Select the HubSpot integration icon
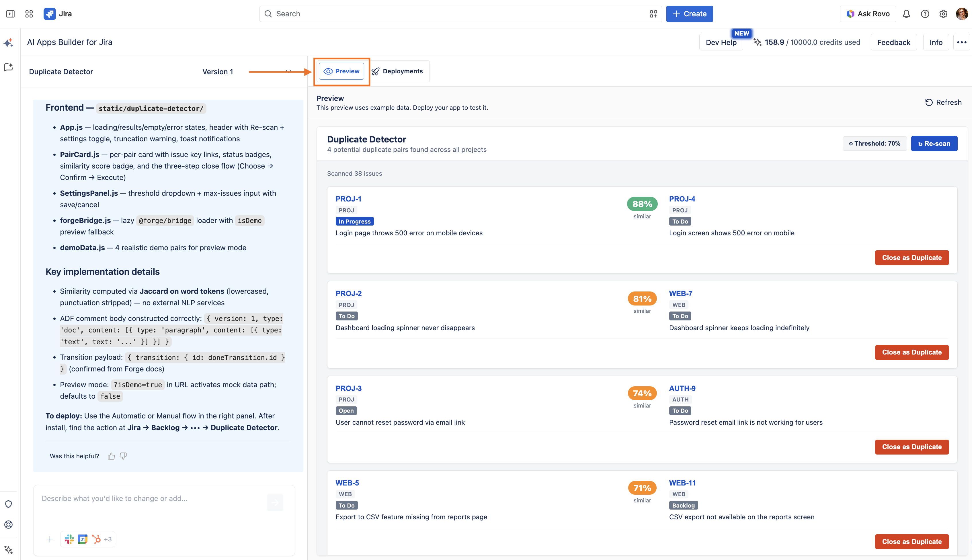The image size is (972, 560). [x=96, y=539]
